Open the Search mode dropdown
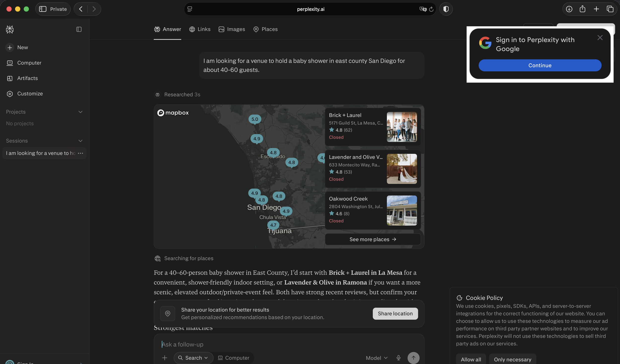Viewport: 620px width, 364px height. pos(193,358)
